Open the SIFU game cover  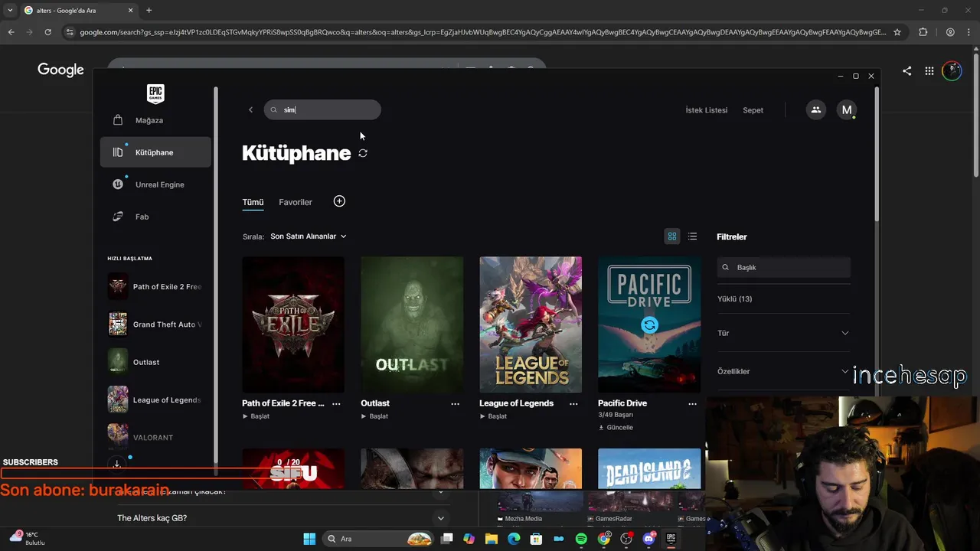[x=293, y=469]
